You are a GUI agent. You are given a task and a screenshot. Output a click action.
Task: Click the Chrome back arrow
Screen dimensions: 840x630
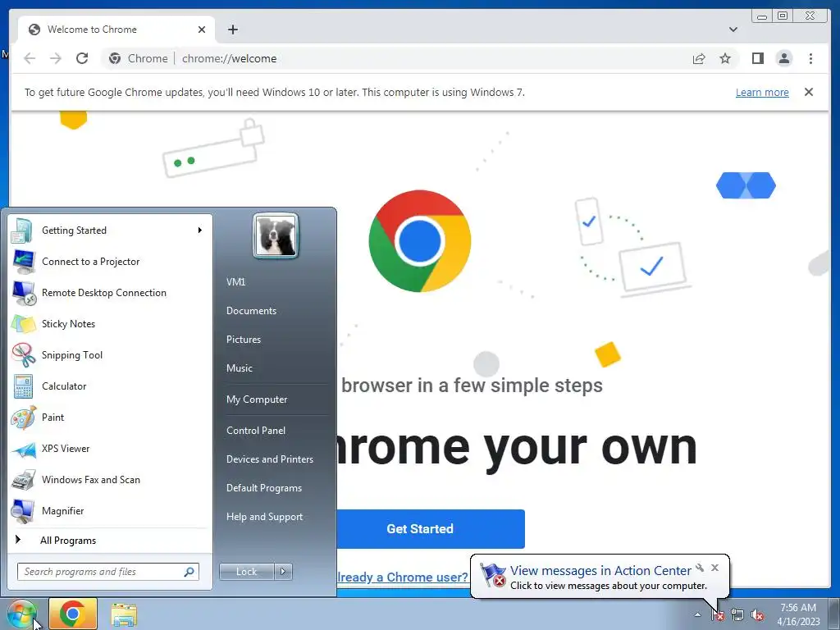click(x=30, y=58)
